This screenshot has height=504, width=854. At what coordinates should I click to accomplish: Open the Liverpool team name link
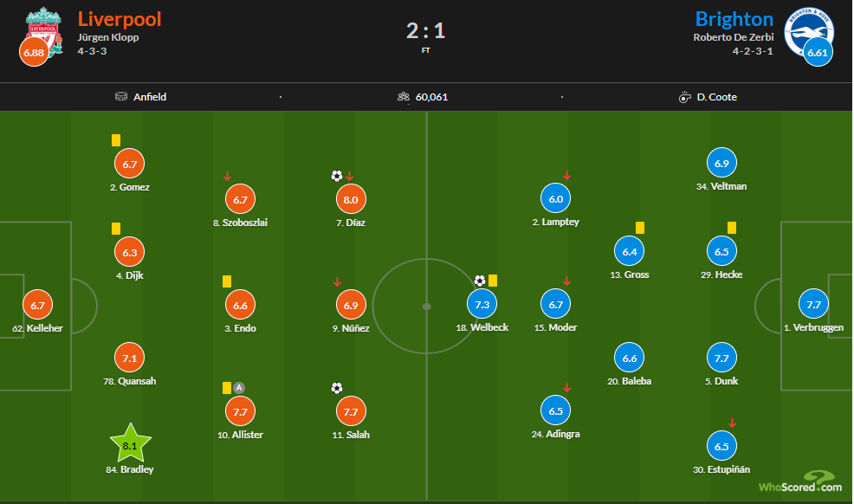[x=120, y=19]
